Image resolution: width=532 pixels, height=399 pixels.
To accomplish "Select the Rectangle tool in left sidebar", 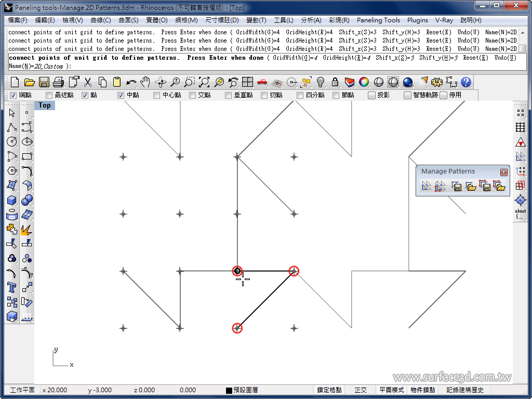I will pyautogui.click(x=27, y=156).
